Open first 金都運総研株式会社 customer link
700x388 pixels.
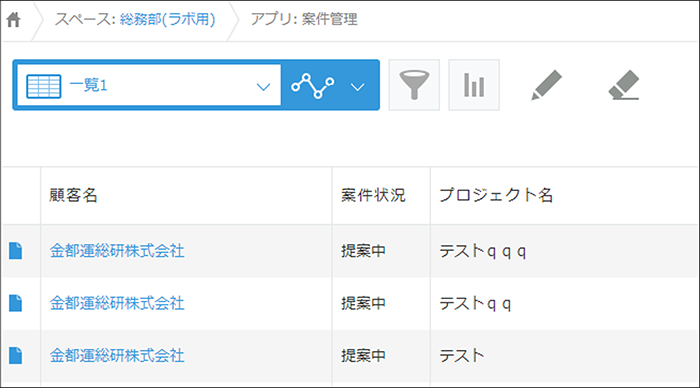[117, 251]
